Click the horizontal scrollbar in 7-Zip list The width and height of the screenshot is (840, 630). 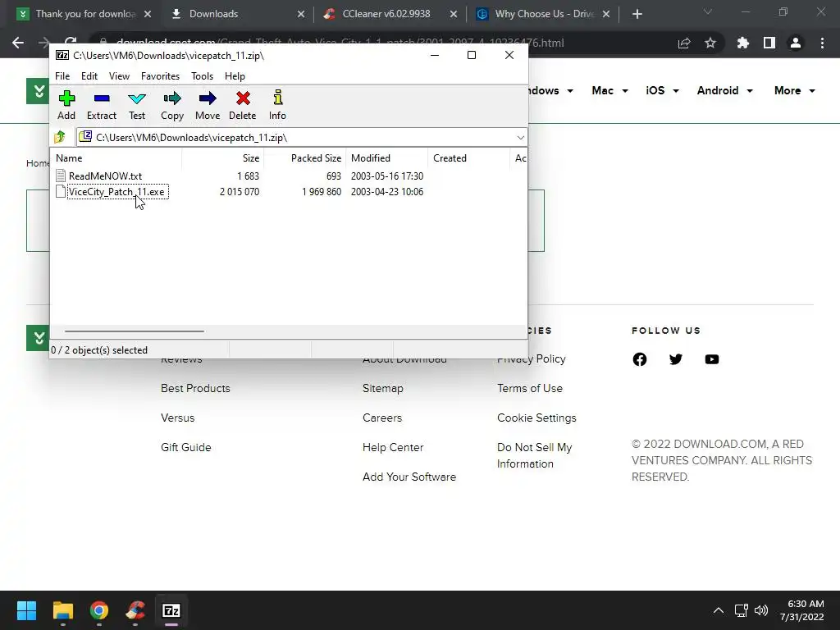point(134,331)
